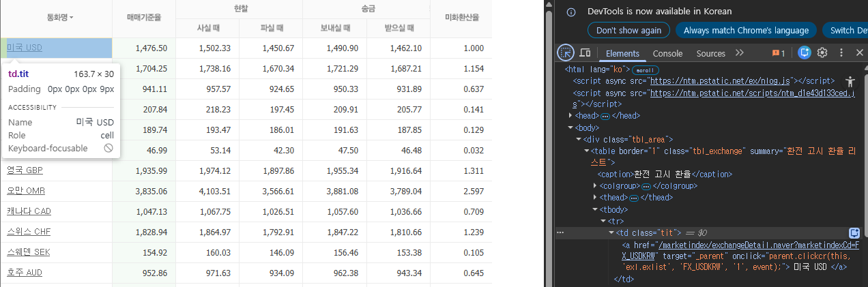Screen dimensions: 868x287
Task: Click the USD base rate 1,476.50
Action: (x=151, y=48)
